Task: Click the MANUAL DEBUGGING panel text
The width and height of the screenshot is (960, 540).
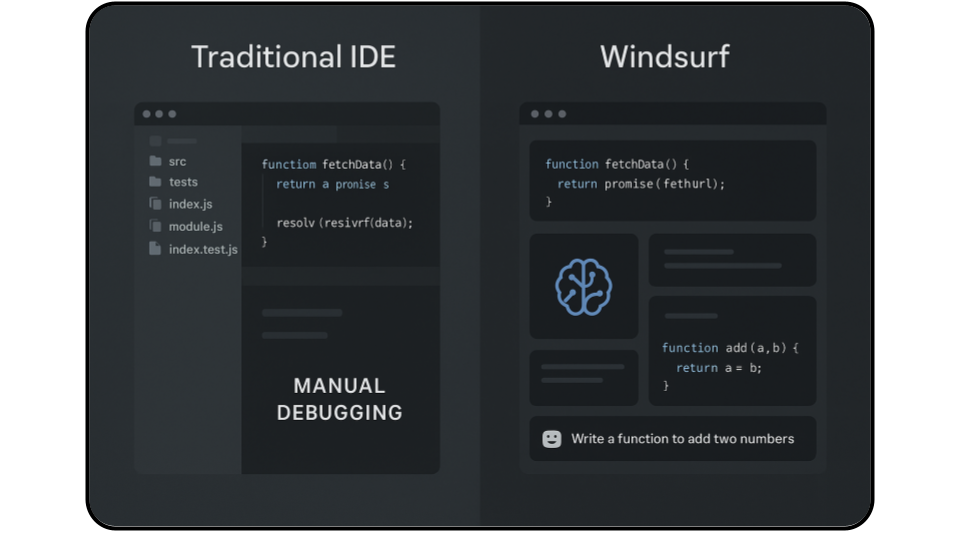Action: [x=339, y=399]
